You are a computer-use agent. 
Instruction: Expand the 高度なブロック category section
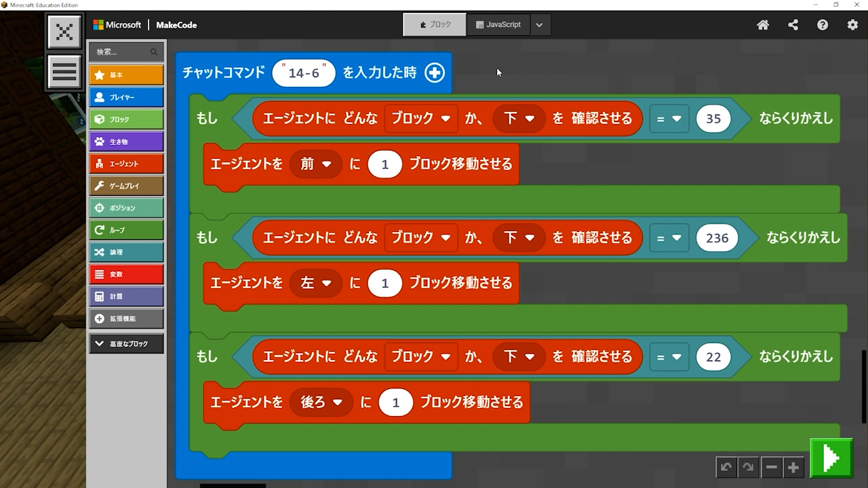click(126, 344)
